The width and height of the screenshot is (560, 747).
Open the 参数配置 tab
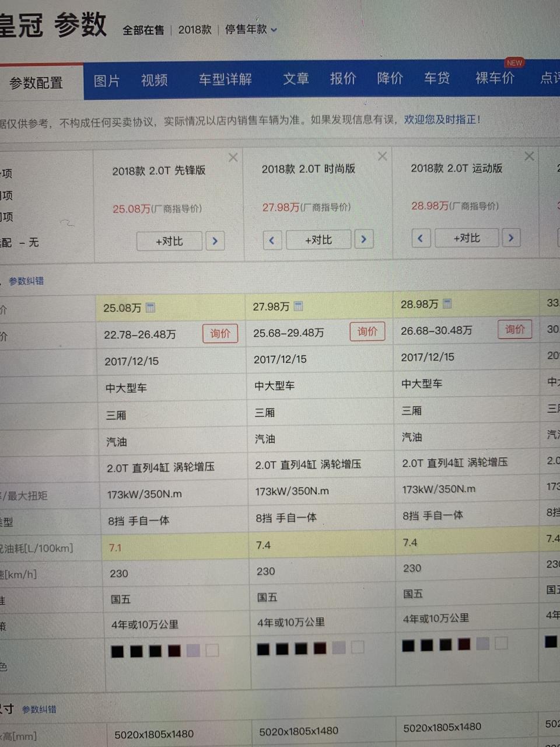point(36,83)
